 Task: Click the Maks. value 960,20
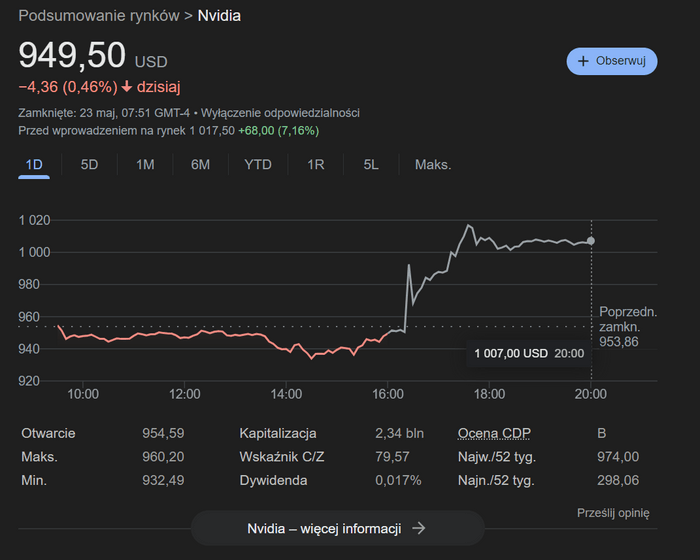(163, 457)
